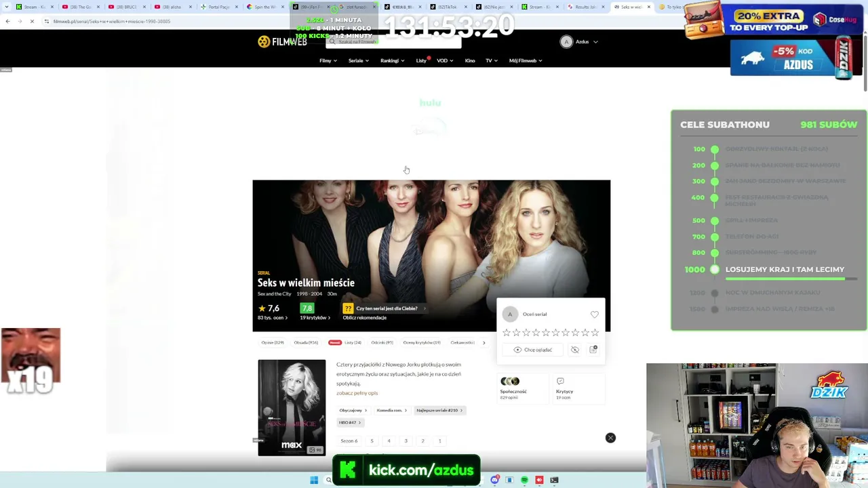Viewport: 868px width, 488px height.
Task: Open the Oceny krytyków (19) tab
Action: (x=422, y=342)
